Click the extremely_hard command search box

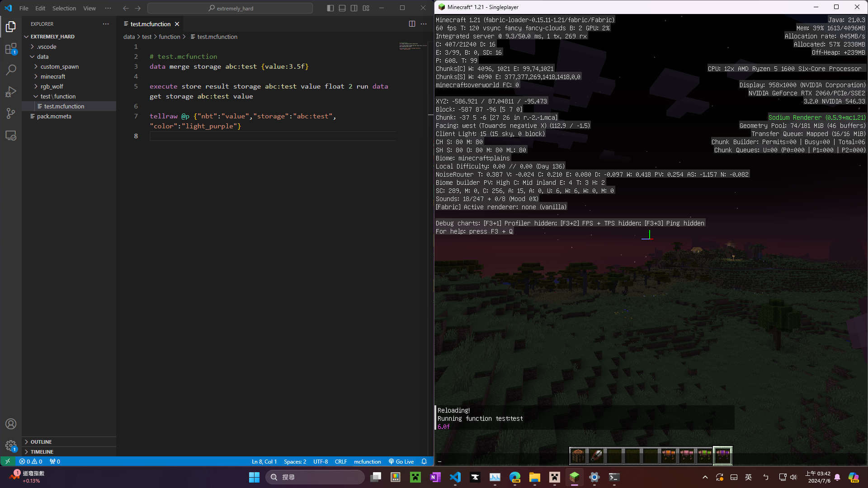point(230,8)
